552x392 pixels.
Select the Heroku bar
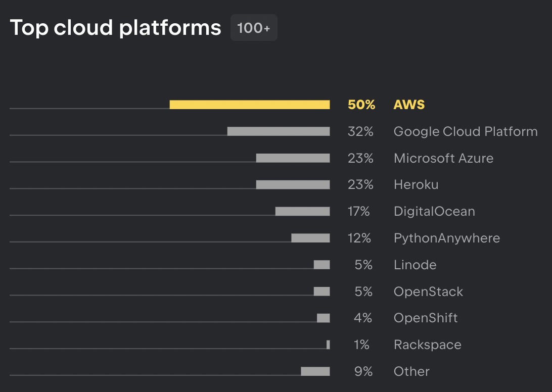pyautogui.click(x=293, y=185)
